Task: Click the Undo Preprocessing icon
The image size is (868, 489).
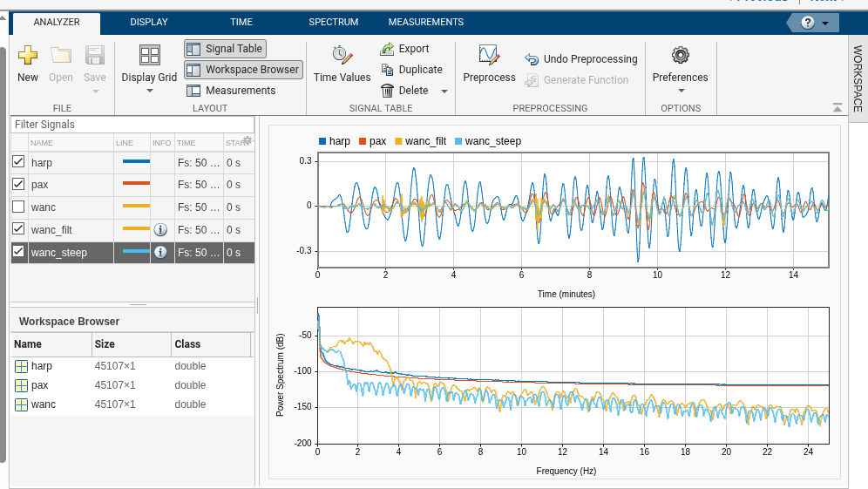Action: pyautogui.click(x=532, y=59)
